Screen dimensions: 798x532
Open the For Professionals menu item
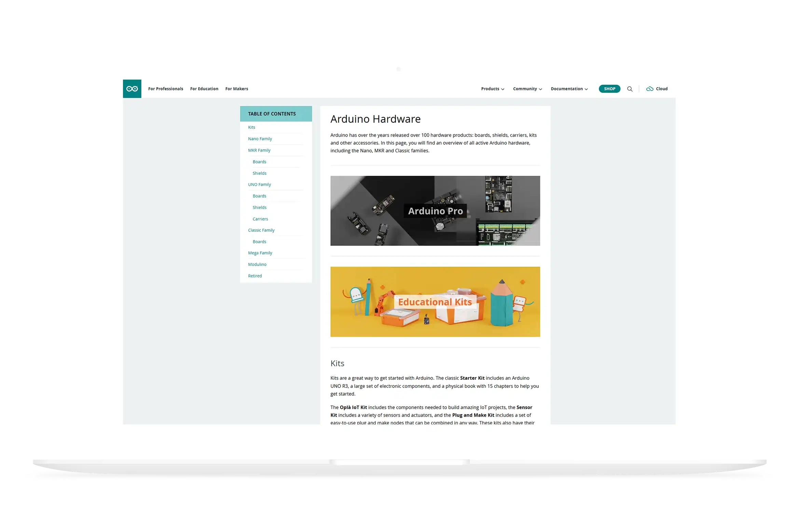166,89
